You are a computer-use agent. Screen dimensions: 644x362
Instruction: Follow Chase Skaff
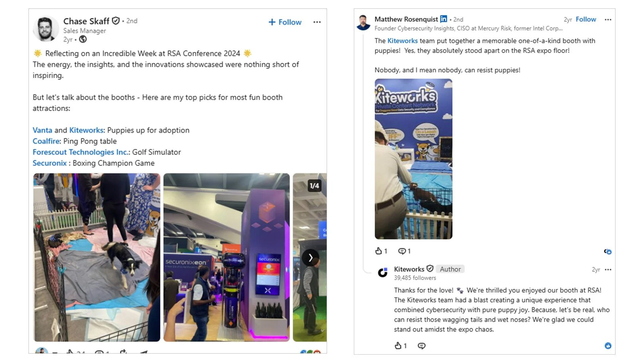point(285,22)
